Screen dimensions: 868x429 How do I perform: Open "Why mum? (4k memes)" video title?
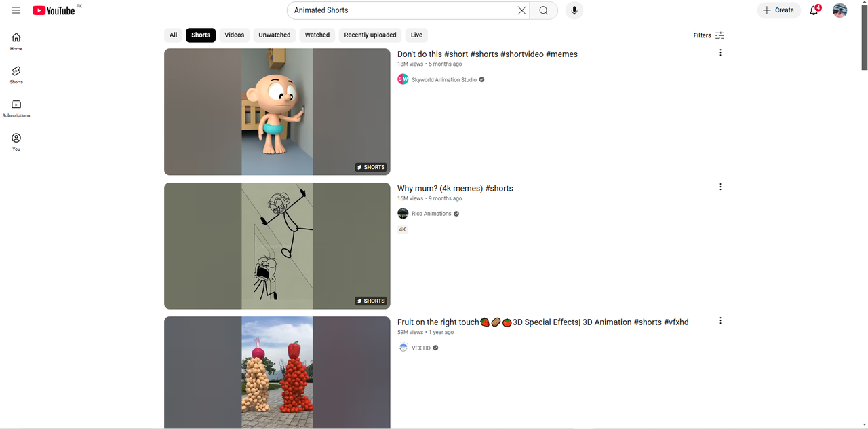(x=455, y=189)
